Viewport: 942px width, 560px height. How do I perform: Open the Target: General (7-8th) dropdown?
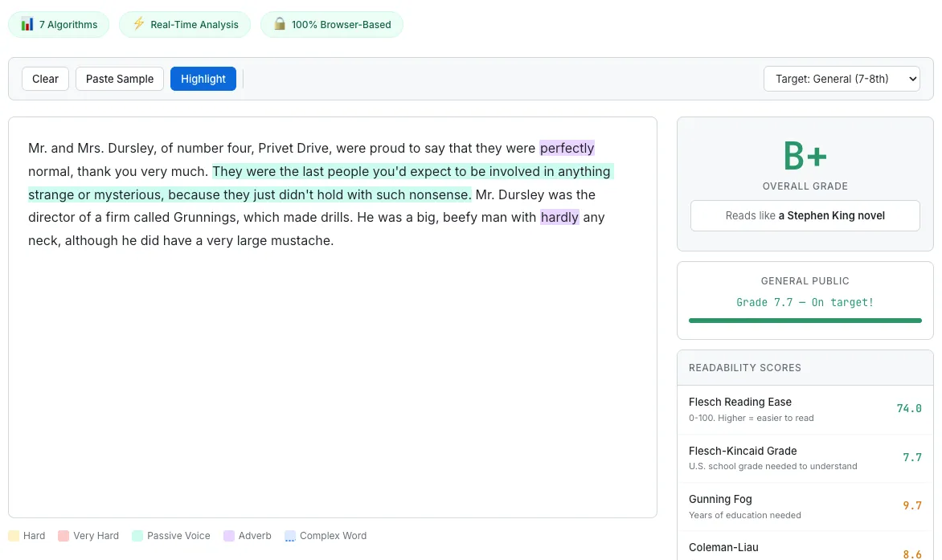841,79
